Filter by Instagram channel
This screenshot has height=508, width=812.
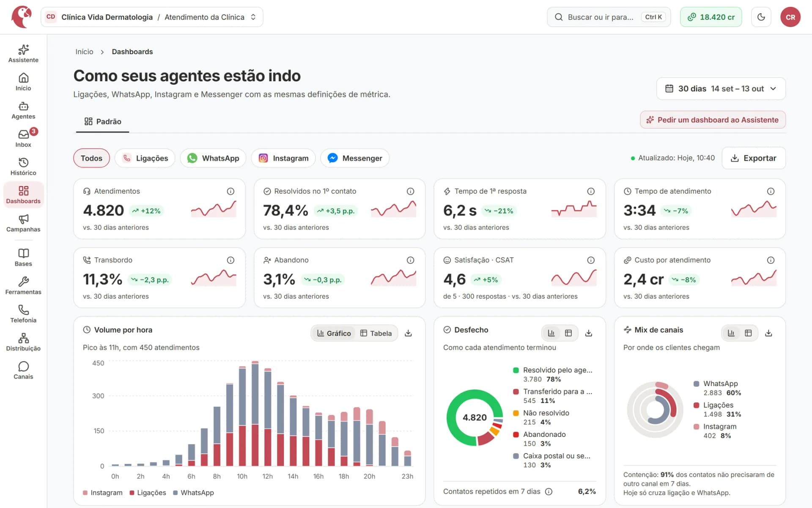[x=283, y=158]
